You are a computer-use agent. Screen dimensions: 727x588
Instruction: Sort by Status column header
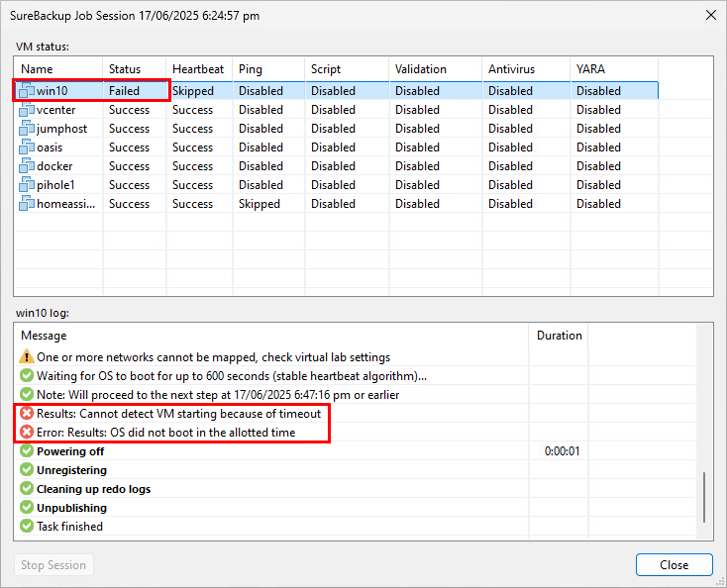point(134,69)
